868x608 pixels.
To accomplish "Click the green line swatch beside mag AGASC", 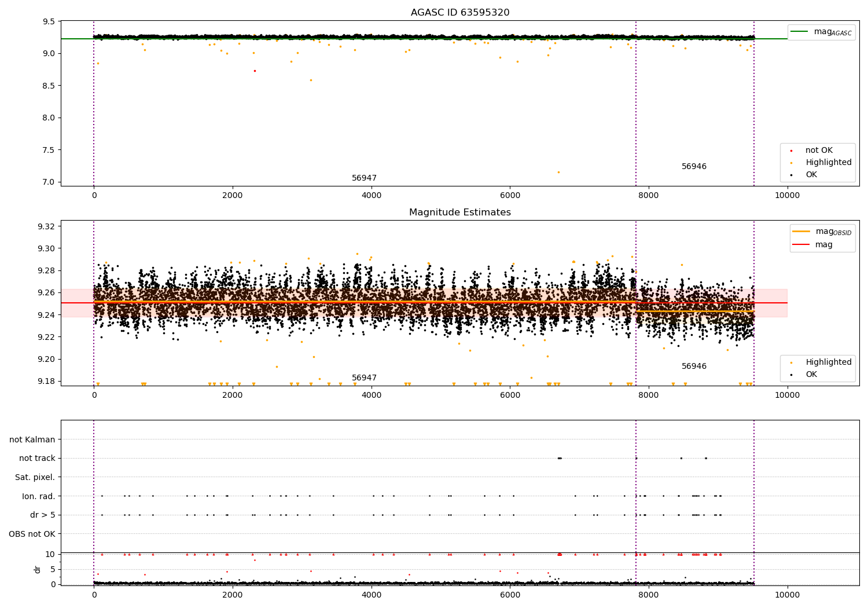I will pos(800,32).
